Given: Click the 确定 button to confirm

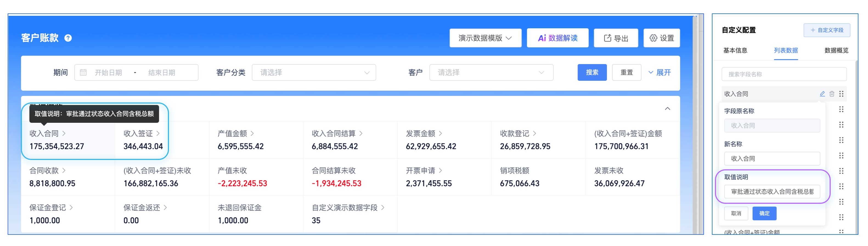Looking at the screenshot, I should 764,213.
